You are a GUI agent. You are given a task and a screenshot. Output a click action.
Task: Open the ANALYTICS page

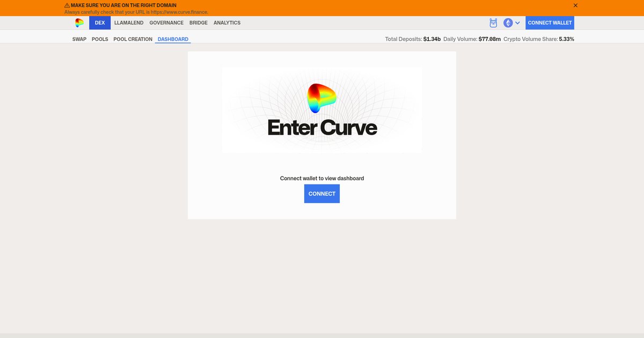(x=227, y=23)
